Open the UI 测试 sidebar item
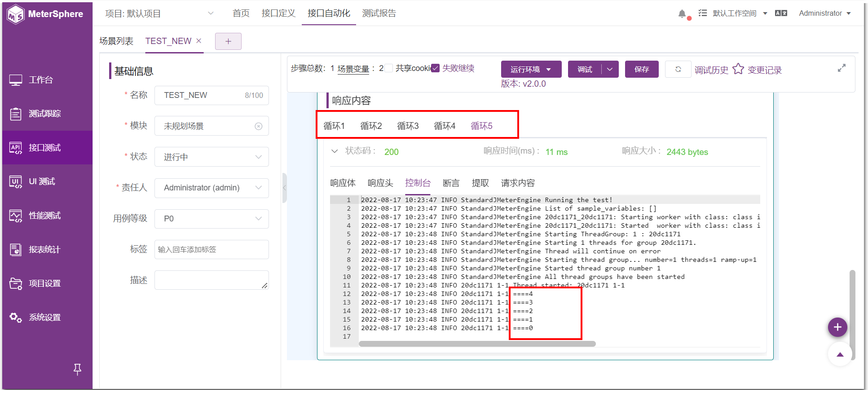 (x=47, y=181)
